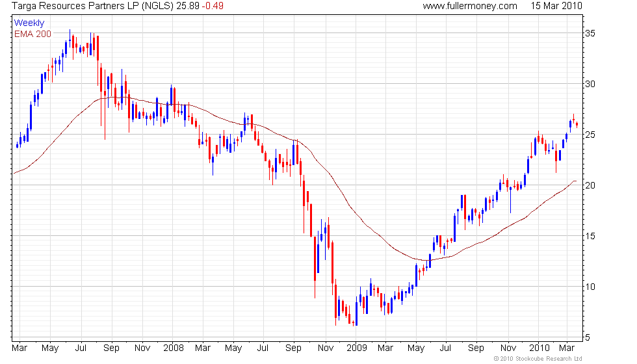Click the last price value 25.89
The height and width of the screenshot is (364, 637).
pyautogui.click(x=188, y=6)
